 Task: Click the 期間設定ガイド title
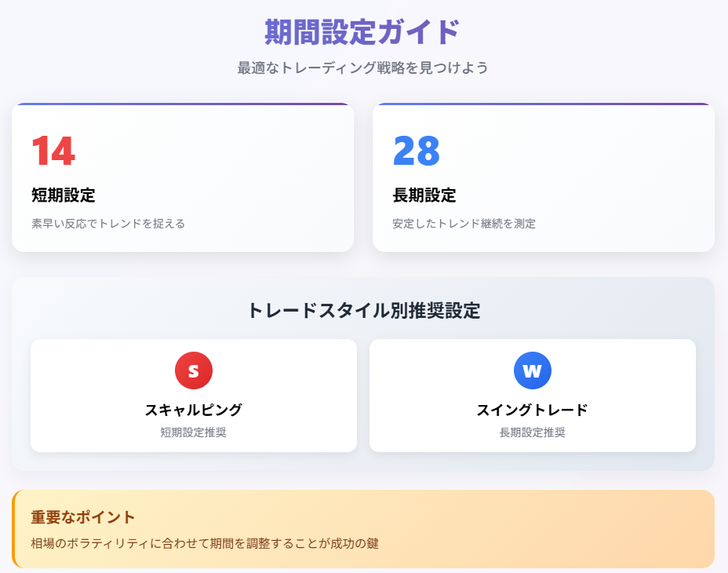pyautogui.click(x=362, y=32)
